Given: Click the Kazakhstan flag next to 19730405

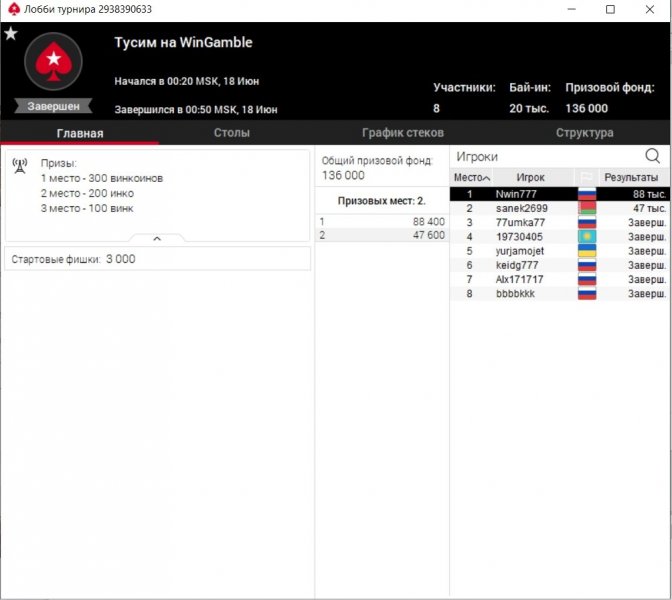Looking at the screenshot, I should click(587, 237).
